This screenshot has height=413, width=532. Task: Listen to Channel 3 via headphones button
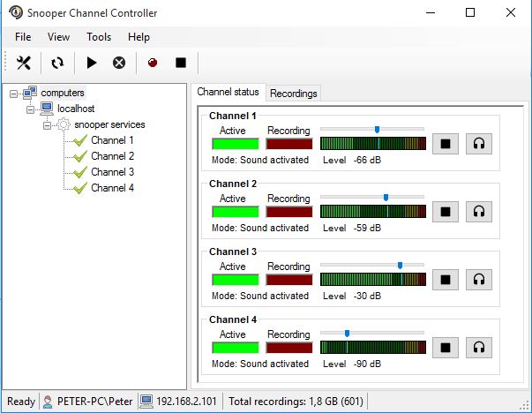point(479,280)
